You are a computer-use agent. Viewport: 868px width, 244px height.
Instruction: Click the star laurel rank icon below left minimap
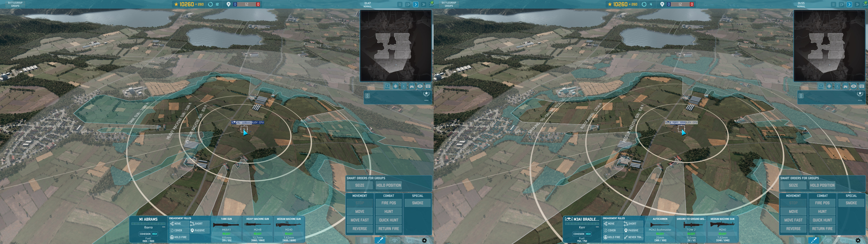[426, 94]
